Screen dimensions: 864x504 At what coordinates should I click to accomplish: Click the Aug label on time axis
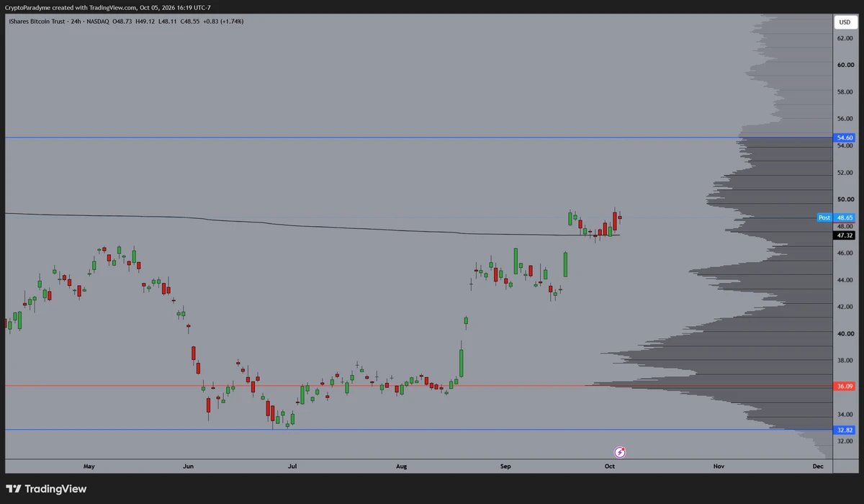[x=402, y=466]
